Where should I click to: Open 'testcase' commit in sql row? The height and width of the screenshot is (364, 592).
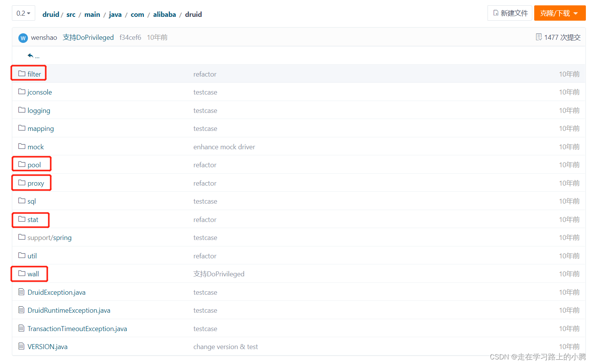point(205,201)
